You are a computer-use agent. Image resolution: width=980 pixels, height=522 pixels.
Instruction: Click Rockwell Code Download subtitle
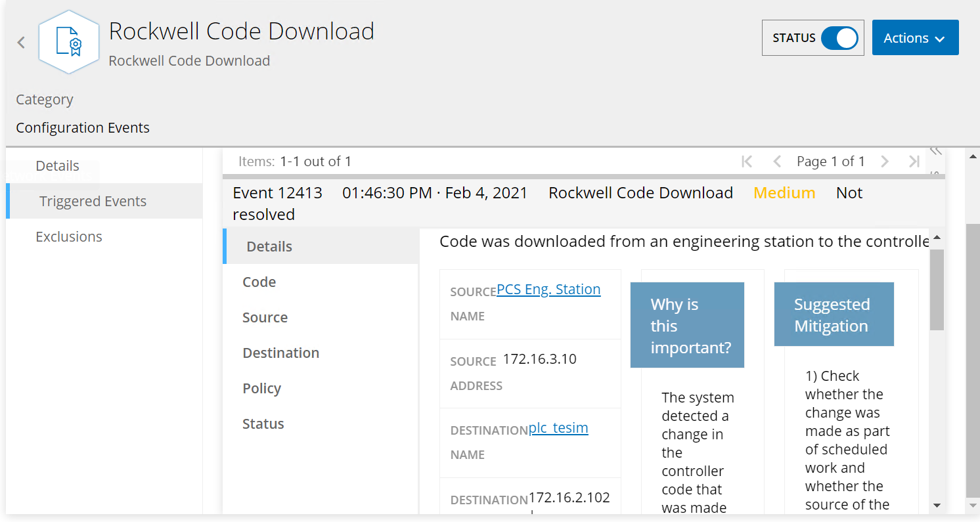[x=189, y=61]
